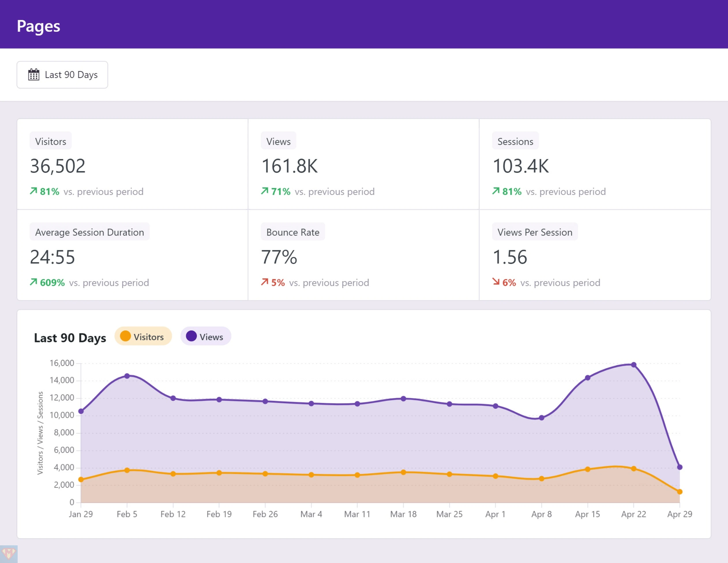Open the Last 90 Days date range picker
The image size is (728, 563).
click(x=62, y=75)
